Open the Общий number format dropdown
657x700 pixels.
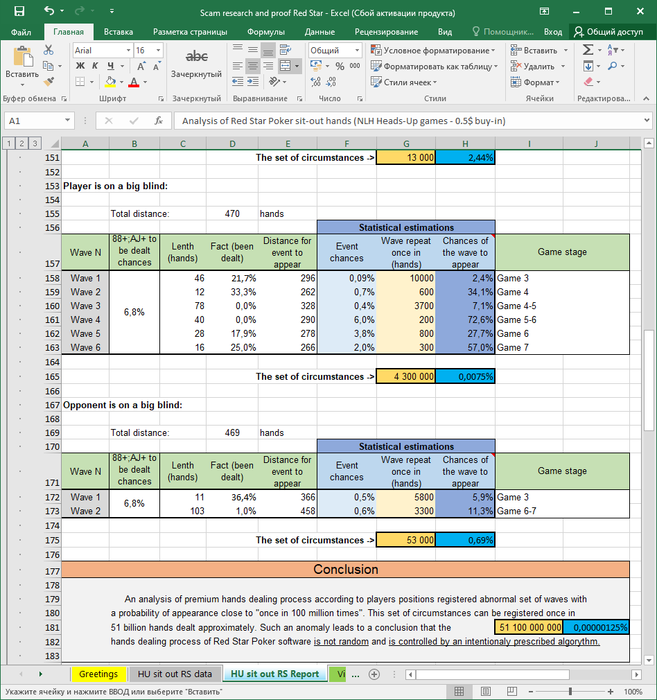coord(357,50)
